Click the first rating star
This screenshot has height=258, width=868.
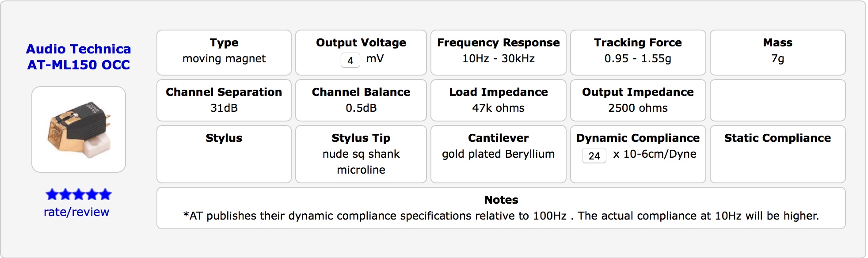click(52, 194)
